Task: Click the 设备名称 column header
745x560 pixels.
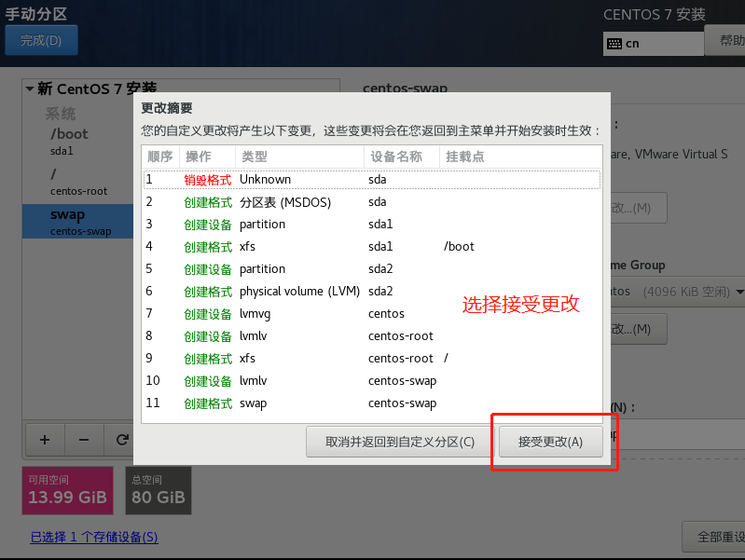Action: [402, 157]
